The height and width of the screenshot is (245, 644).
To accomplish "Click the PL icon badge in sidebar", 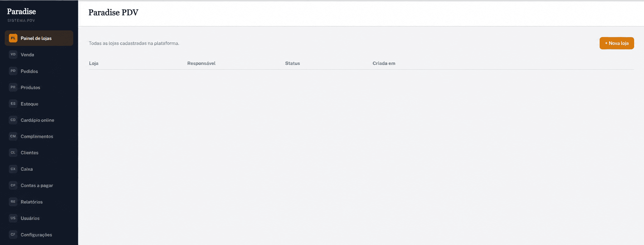I will click(13, 38).
